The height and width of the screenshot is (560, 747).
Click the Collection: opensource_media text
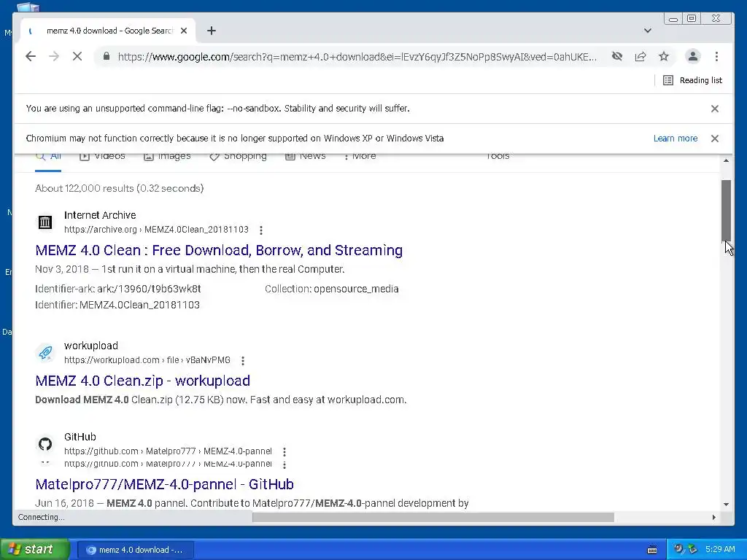(332, 289)
